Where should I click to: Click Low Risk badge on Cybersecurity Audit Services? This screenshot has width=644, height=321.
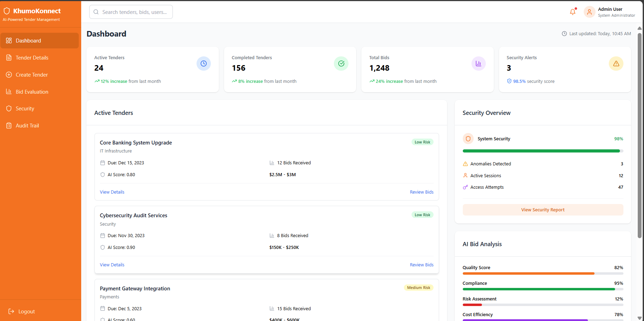422,215
